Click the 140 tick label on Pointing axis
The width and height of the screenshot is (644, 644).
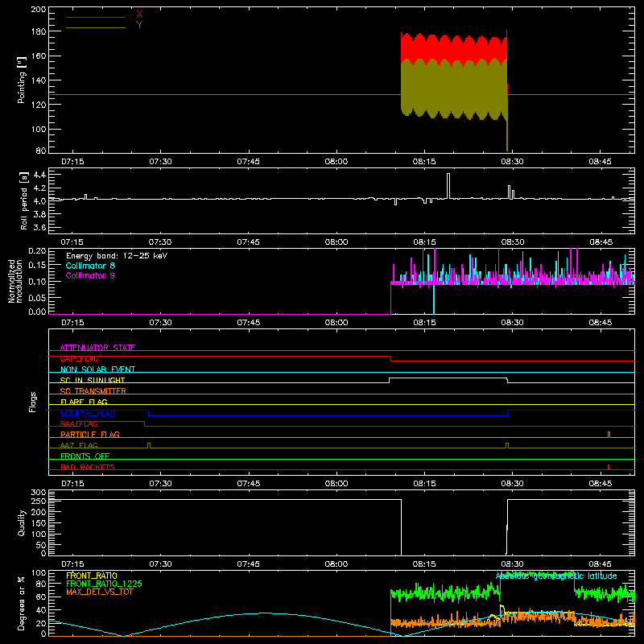[38, 80]
